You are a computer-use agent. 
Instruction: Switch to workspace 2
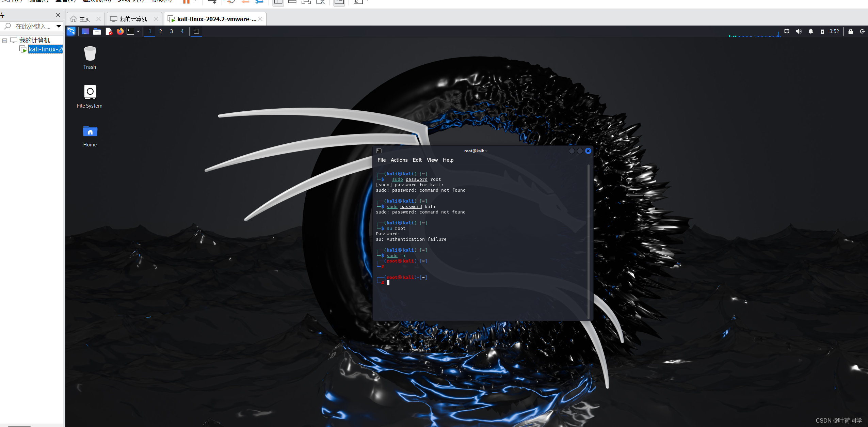[x=161, y=31]
